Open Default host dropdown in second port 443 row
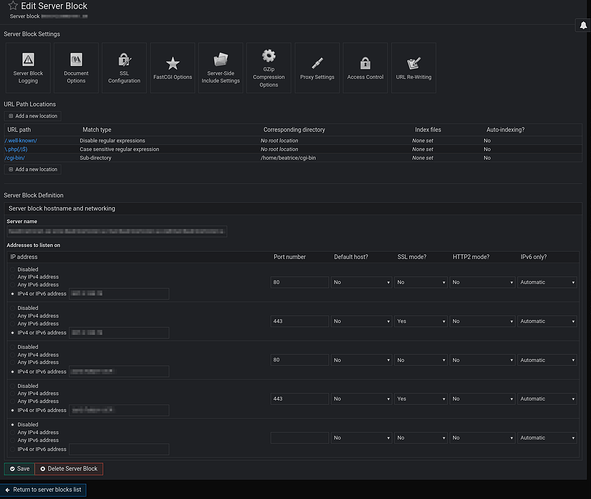The height and width of the screenshot is (499, 591). (x=361, y=399)
